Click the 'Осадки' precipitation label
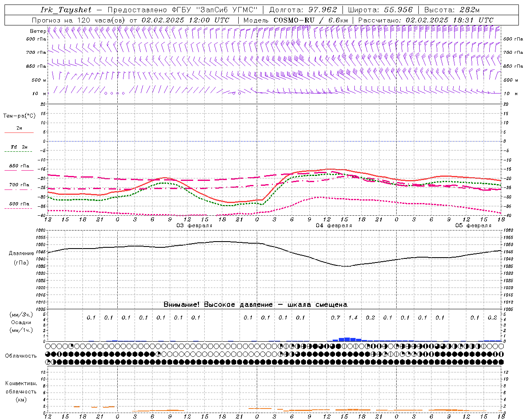Screen dimensions: 525x420 21,322
